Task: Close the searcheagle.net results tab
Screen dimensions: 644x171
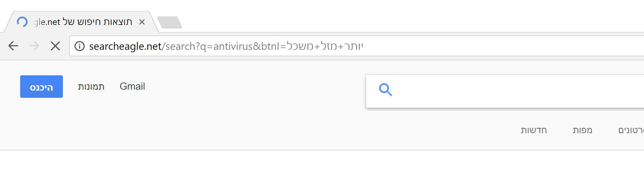Action: [142, 22]
